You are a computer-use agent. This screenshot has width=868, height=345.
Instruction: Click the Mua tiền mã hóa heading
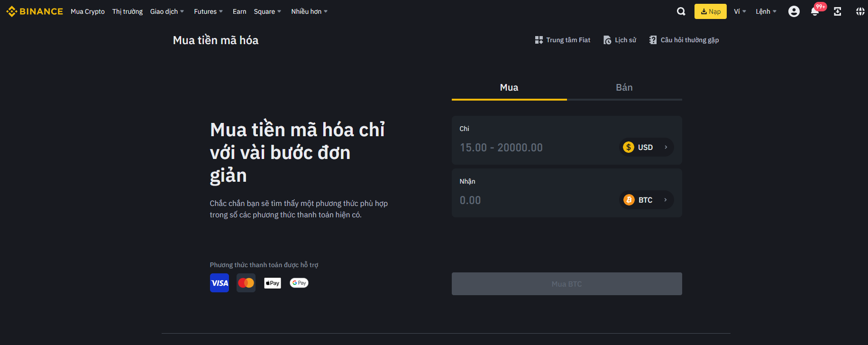click(x=216, y=40)
